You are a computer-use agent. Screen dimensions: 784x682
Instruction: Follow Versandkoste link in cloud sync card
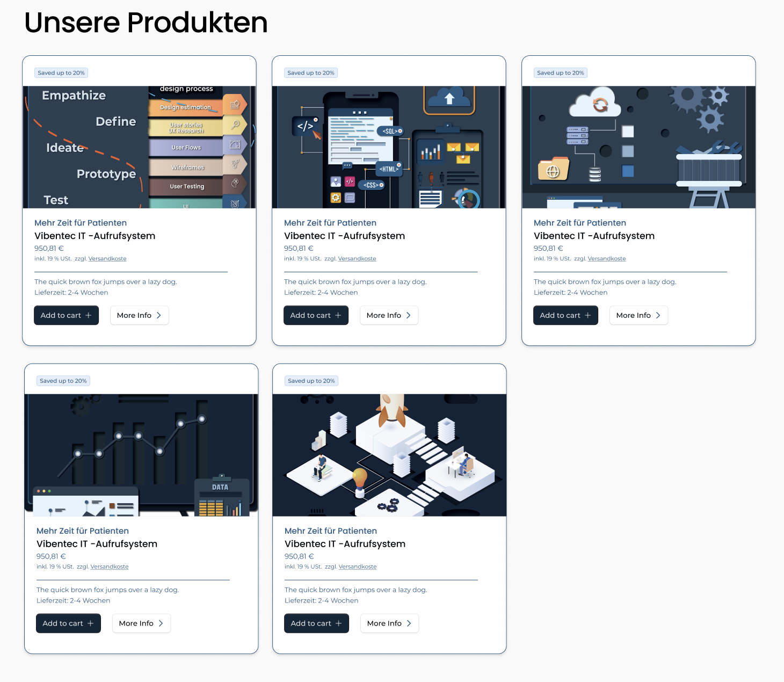pos(607,259)
